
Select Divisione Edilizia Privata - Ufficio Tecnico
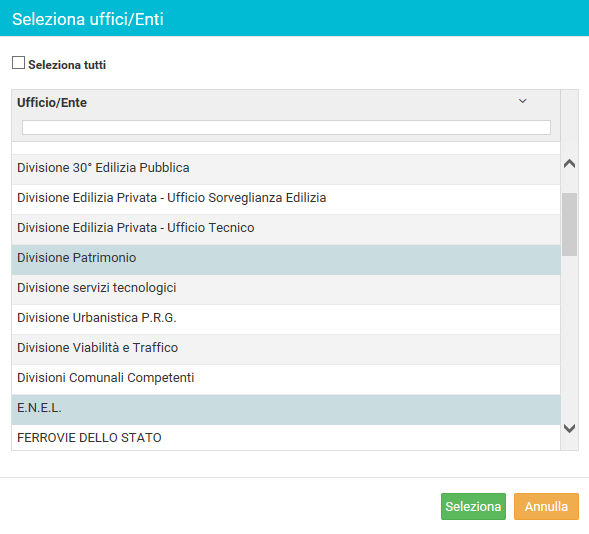pyautogui.click(x=286, y=229)
